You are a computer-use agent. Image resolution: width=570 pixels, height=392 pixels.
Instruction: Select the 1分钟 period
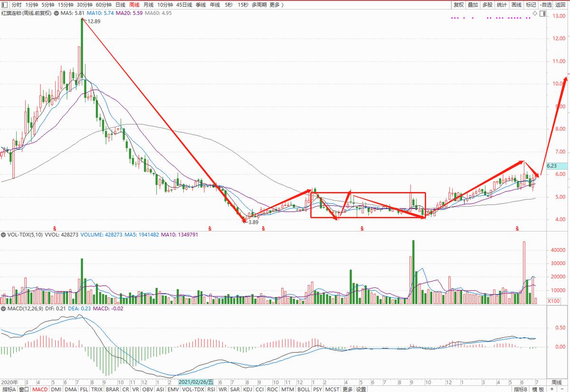click(31, 5)
